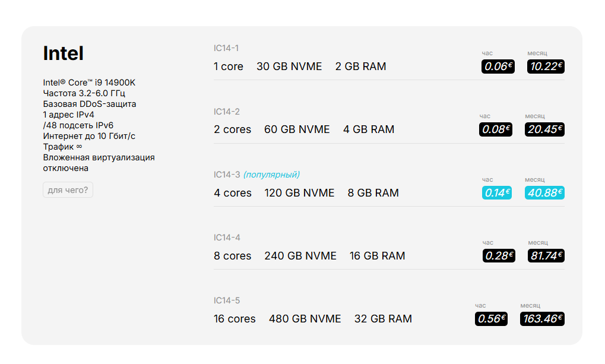The width and height of the screenshot is (605, 364).
Task: Select the IC14-1 monthly price 10.22€
Action: 546,67
